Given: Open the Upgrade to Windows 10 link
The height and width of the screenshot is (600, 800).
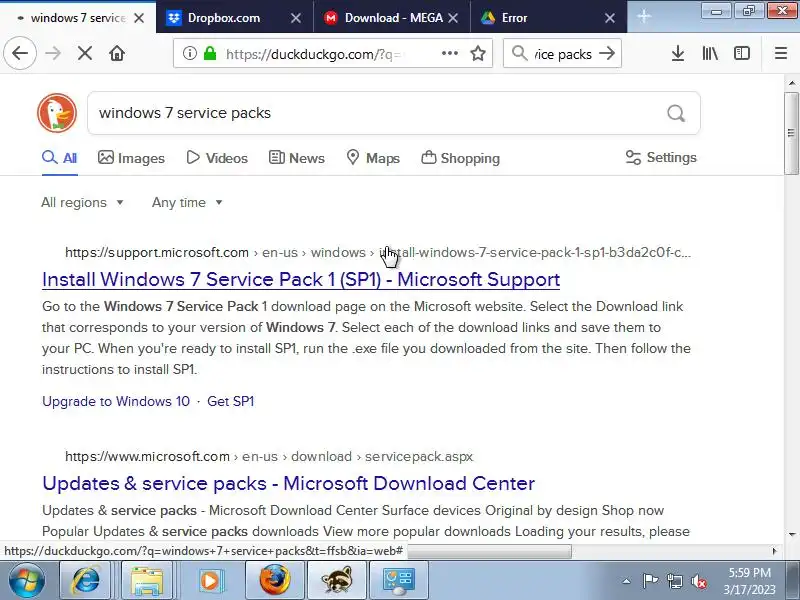Looking at the screenshot, I should [x=116, y=402].
